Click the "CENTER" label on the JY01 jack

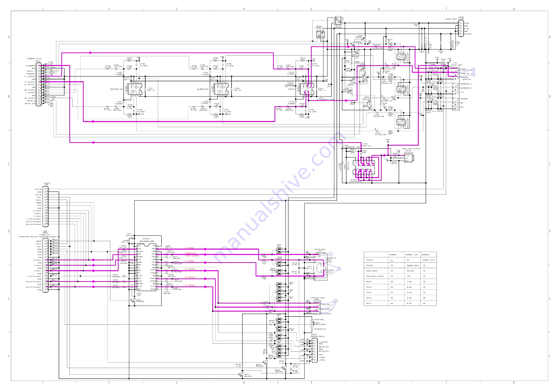coord(464,99)
